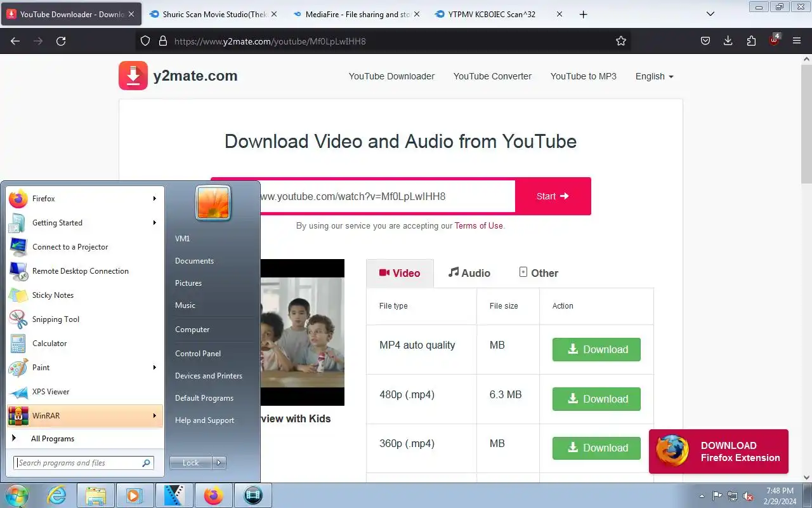This screenshot has height=508, width=812.
Task: Open shutdown options arrow next to Lock
Action: (219, 463)
